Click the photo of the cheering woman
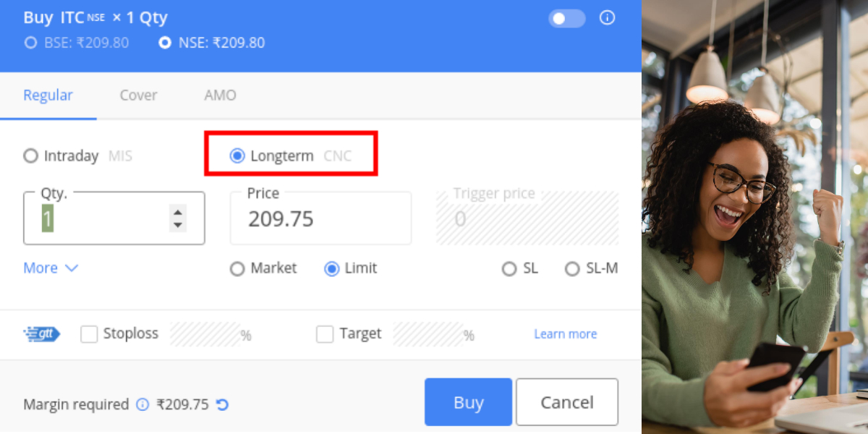This screenshot has height=434, width=868. pyautogui.click(x=755, y=217)
